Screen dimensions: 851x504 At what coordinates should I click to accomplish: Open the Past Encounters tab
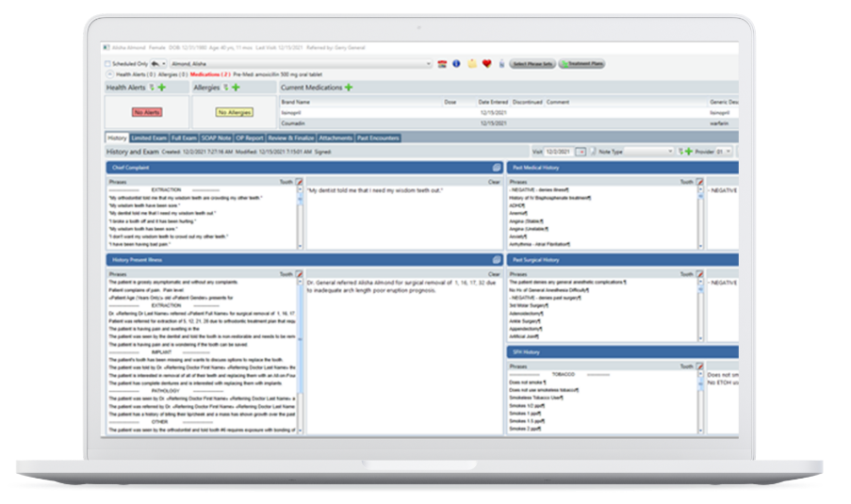tap(378, 138)
